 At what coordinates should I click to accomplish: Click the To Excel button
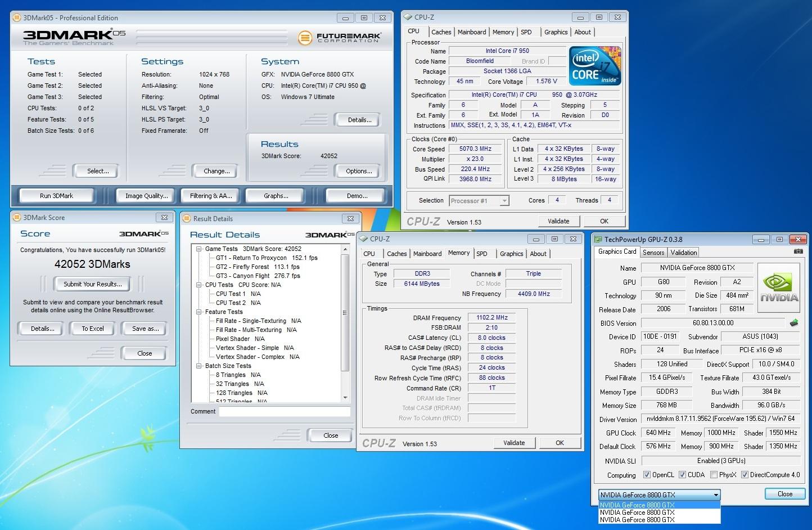pos(92,329)
